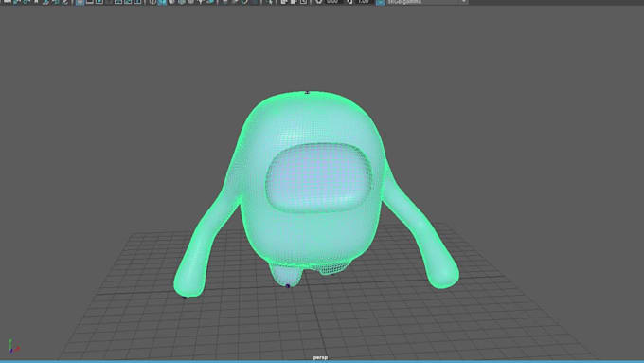Click the XYZ axis orientation gizmo
Screen dimensions: 644x363
click(13, 347)
